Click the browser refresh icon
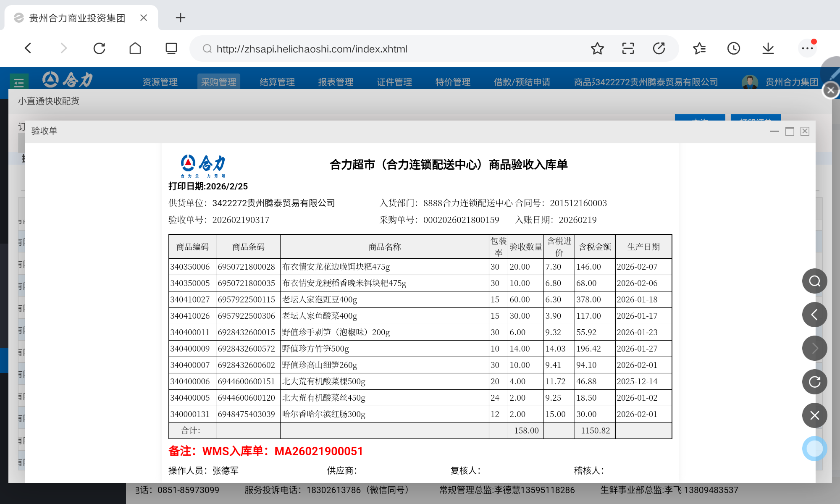Viewport: 840px width, 504px height. point(99,49)
